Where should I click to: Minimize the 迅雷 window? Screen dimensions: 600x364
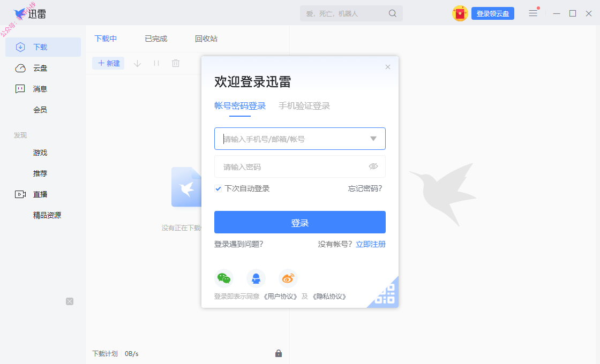click(x=557, y=13)
